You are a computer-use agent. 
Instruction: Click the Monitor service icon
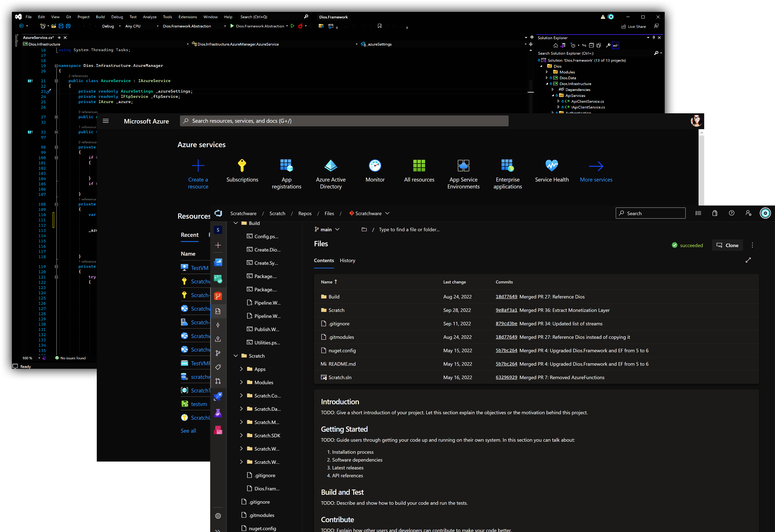tap(375, 166)
